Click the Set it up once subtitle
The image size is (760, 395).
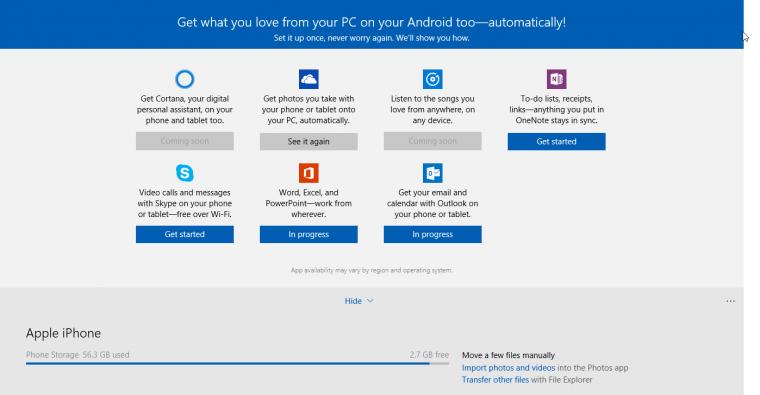coord(371,38)
